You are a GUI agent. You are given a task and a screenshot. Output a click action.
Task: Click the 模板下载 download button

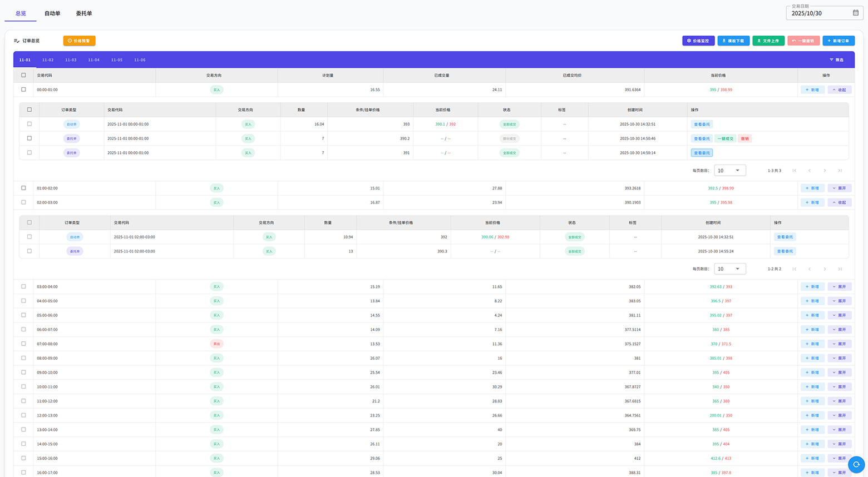[x=733, y=41]
